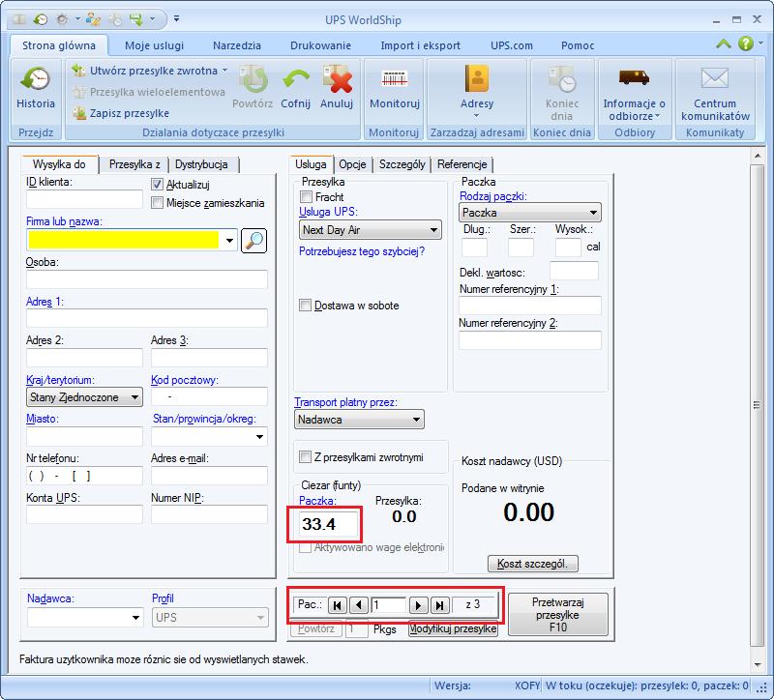Click the Powtórz repeat package icon
Image resolution: width=774 pixels, height=700 pixels.
coord(253,79)
